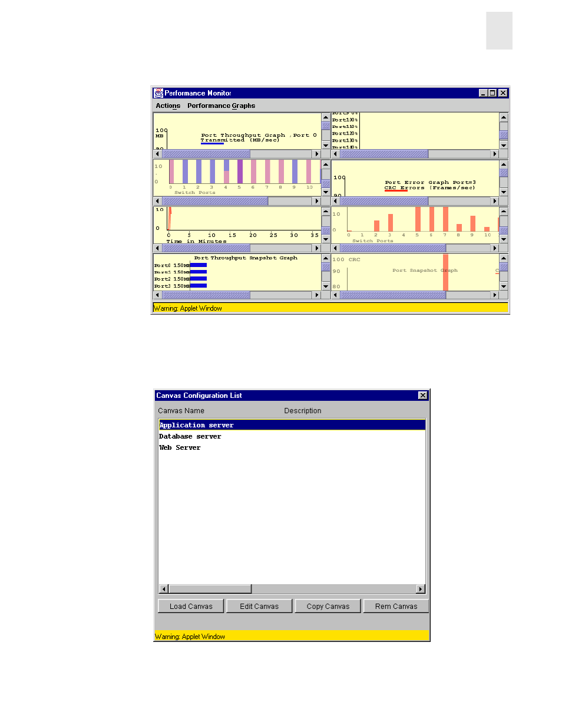Click left arrow under purple Switch Ports bar chart
This screenshot has height=728, width=562.
(x=157, y=201)
